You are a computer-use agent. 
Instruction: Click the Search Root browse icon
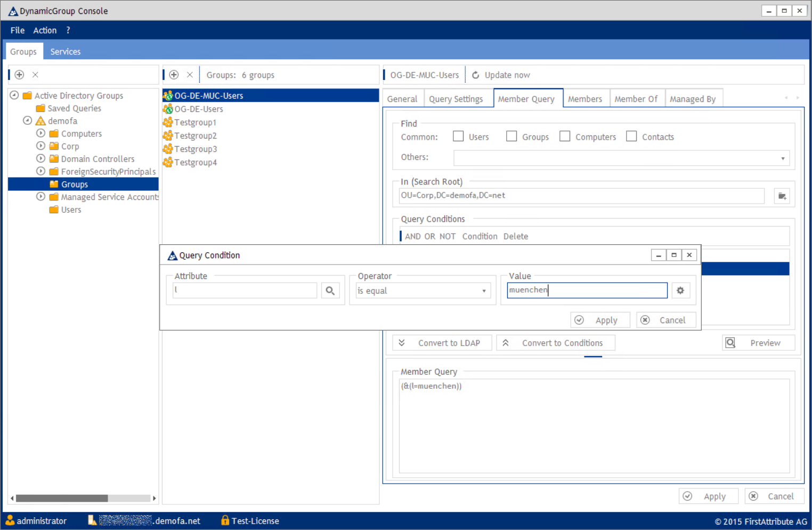(x=782, y=196)
